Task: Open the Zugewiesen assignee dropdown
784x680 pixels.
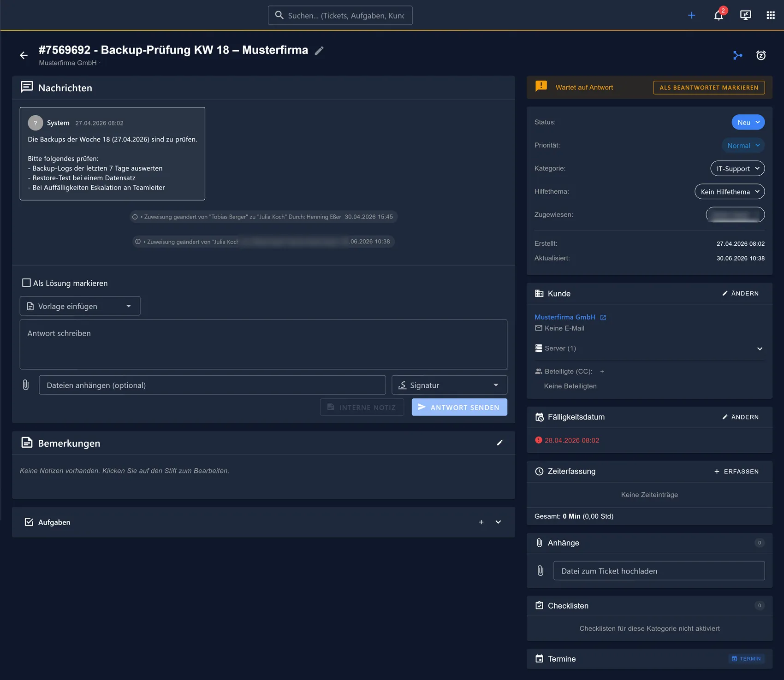Action: (x=735, y=214)
